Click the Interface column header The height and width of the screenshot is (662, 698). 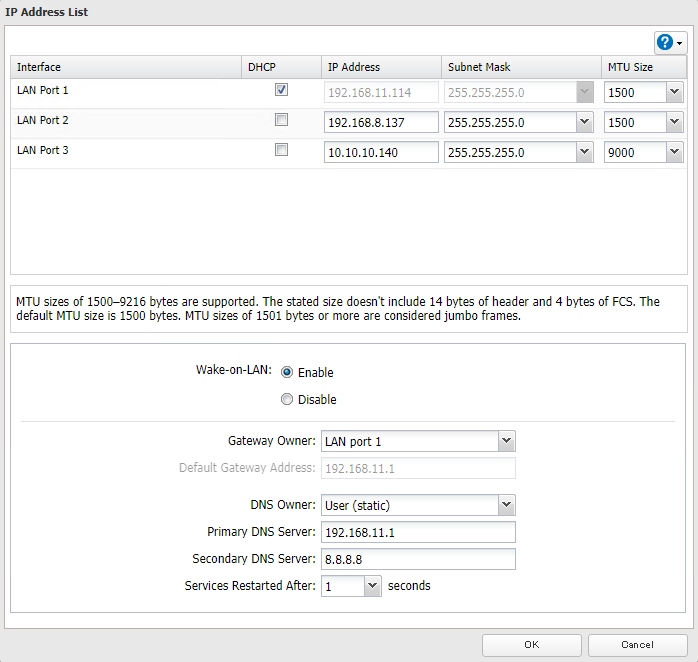pyautogui.click(x=39, y=67)
